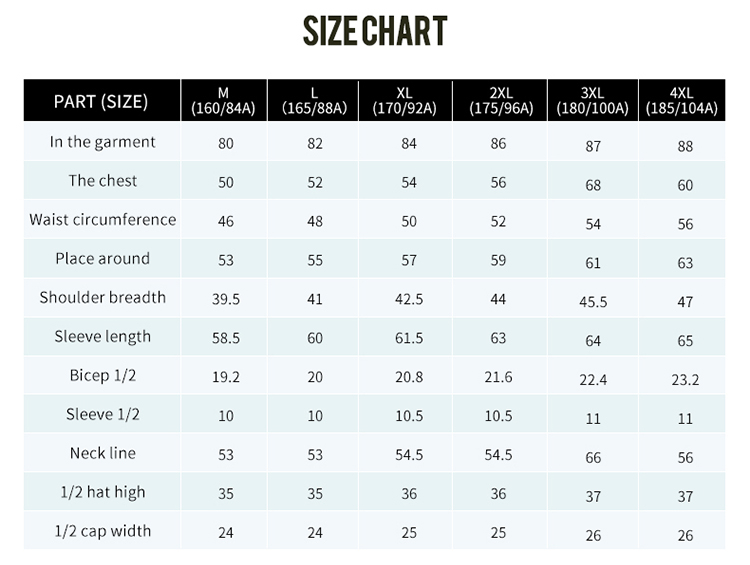The width and height of the screenshot is (750, 565).
Task: Click the Shoulder breadth row label
Action: tap(103, 298)
